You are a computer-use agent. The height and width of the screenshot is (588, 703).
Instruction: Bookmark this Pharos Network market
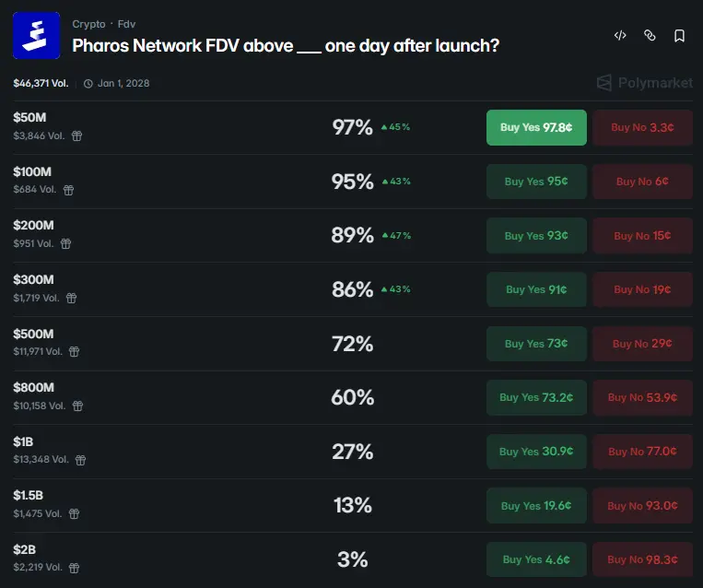tap(679, 36)
